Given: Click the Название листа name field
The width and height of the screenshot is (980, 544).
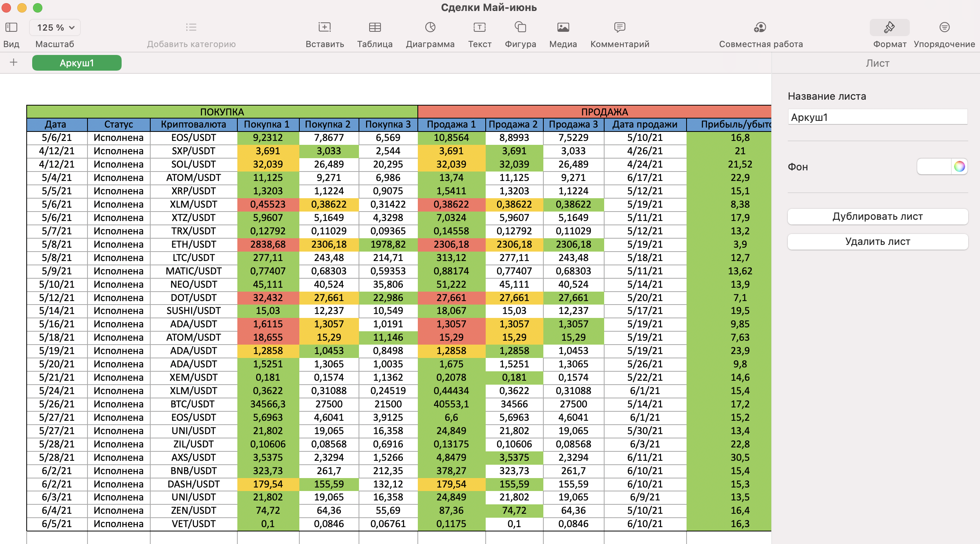Looking at the screenshot, I should tap(878, 117).
